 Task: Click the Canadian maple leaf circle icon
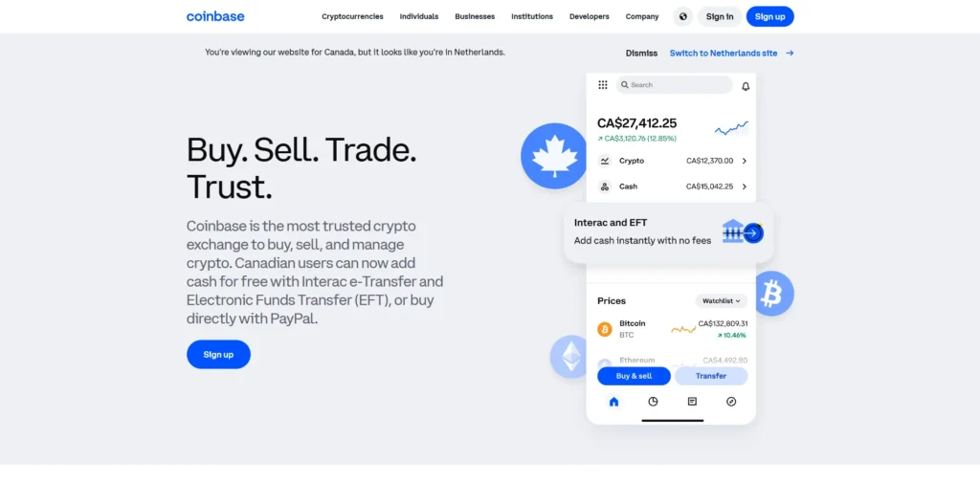554,156
